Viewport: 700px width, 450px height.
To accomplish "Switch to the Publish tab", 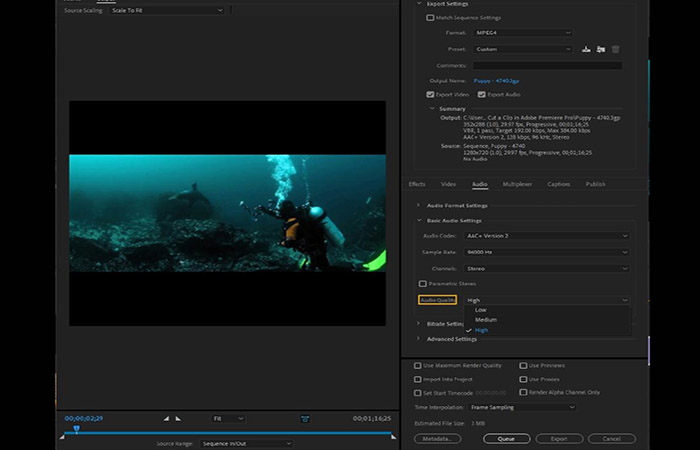I will click(596, 184).
